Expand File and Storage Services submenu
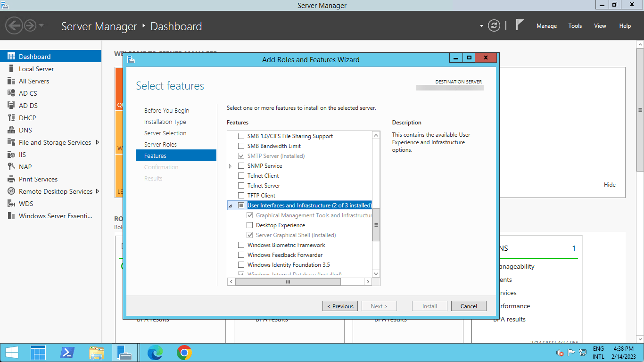 98,142
